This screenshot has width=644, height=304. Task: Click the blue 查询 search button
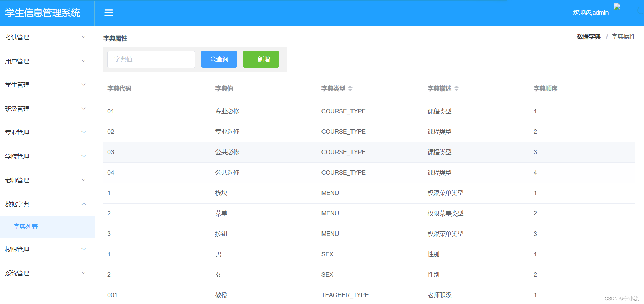pyautogui.click(x=219, y=59)
